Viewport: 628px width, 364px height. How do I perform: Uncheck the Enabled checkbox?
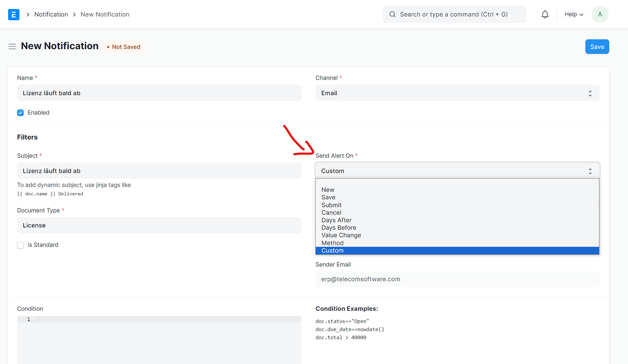[20, 113]
